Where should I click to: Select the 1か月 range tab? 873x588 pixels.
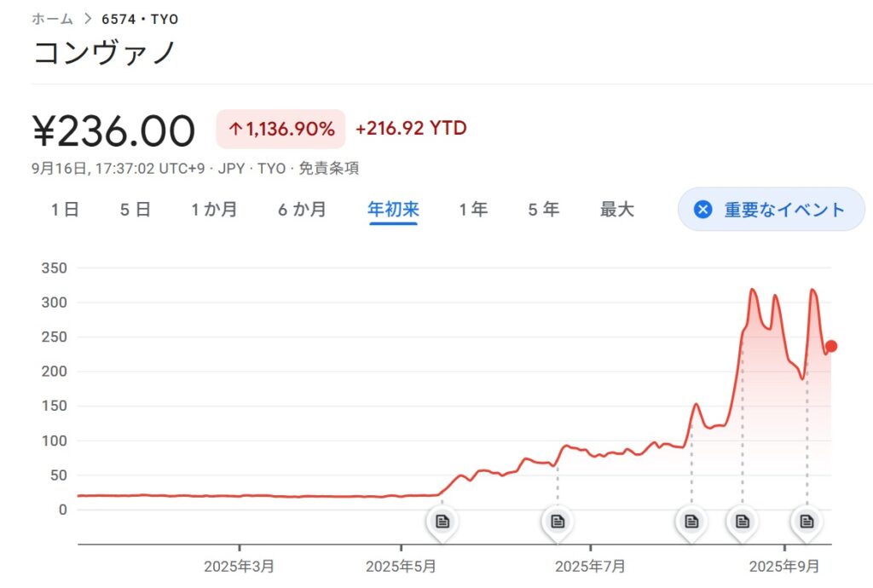click(x=214, y=210)
